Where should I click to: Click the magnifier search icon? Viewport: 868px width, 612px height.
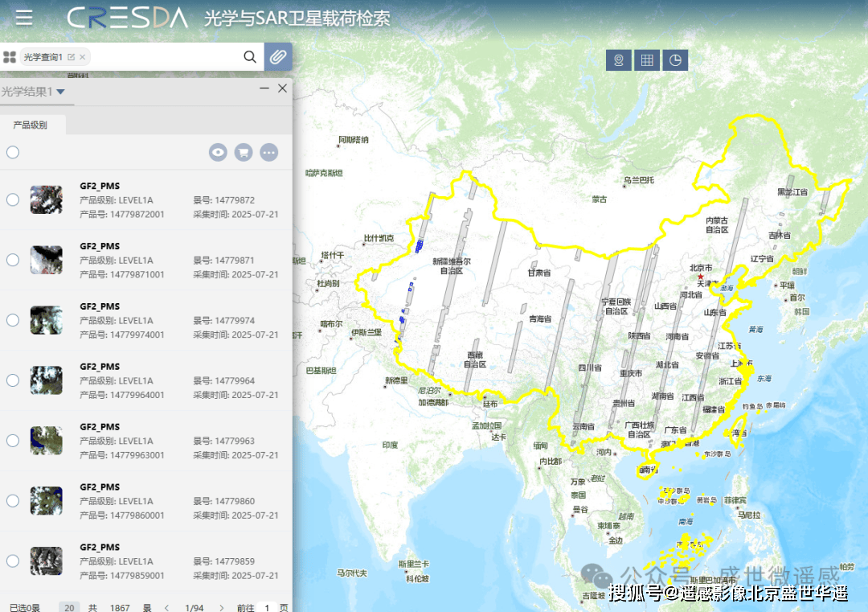coord(250,57)
